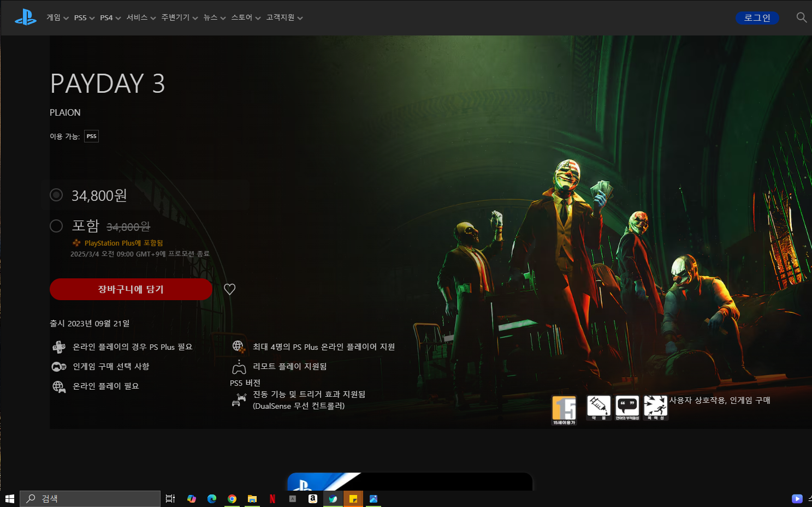Click the PlayStation banner thumbnail at page bottom
This screenshot has height=507, width=812.
pos(410,481)
